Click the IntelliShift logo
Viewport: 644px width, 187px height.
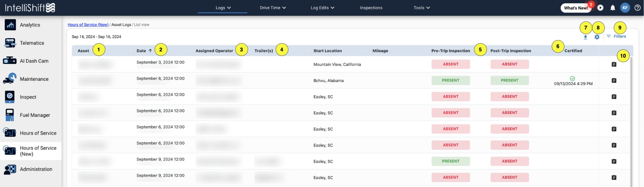click(x=30, y=7)
